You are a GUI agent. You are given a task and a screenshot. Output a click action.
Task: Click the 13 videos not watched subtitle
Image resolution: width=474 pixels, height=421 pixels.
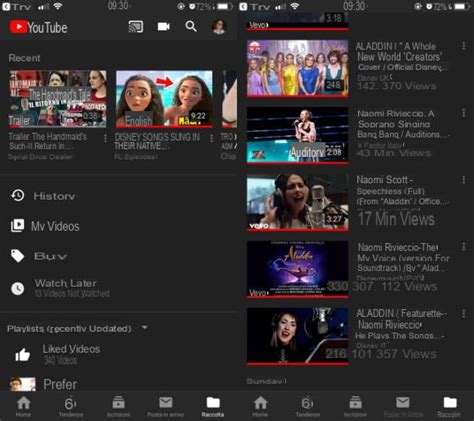point(72,293)
